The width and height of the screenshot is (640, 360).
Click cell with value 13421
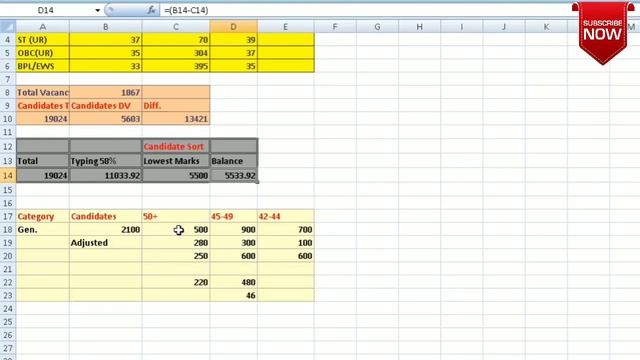(x=176, y=119)
